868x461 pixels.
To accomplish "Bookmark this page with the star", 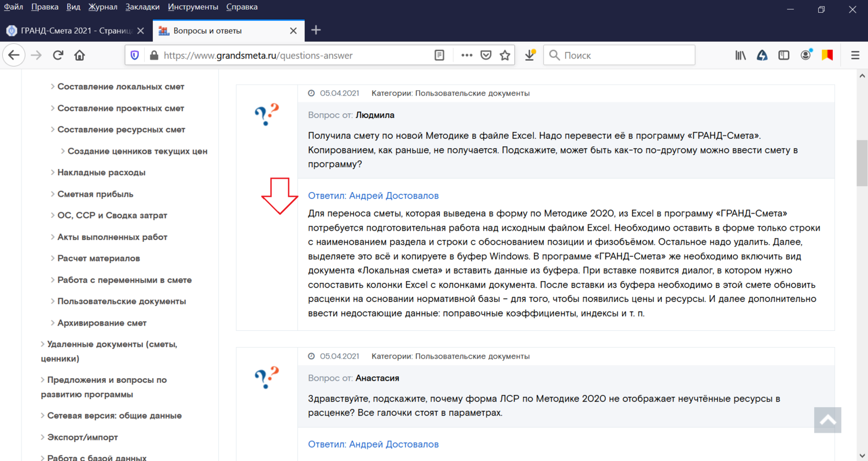I will click(x=505, y=56).
